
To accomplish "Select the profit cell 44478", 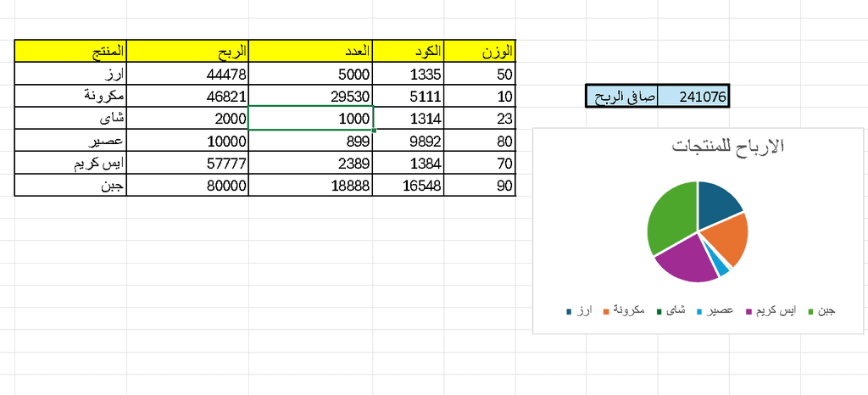I will (x=187, y=74).
